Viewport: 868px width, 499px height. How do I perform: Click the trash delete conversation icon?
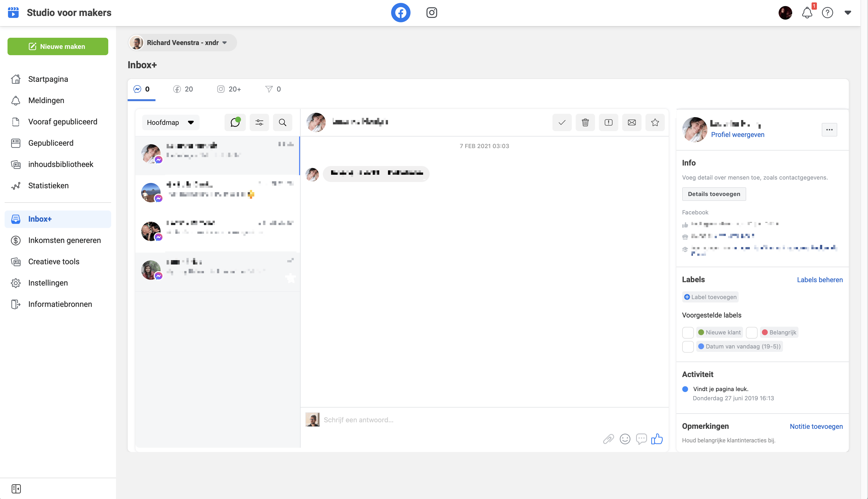pos(585,122)
